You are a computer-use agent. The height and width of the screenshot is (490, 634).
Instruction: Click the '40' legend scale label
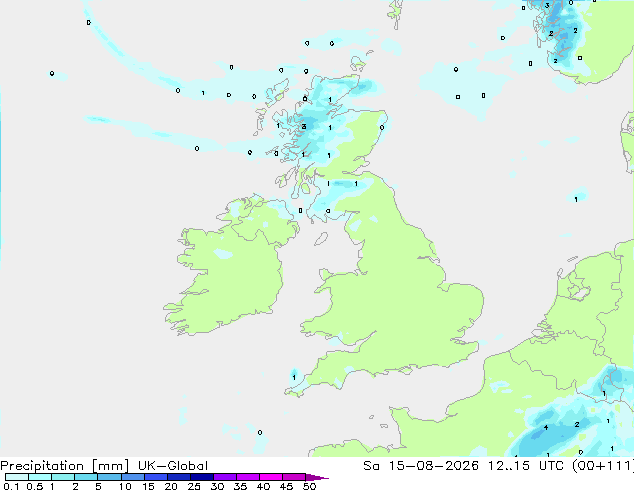[x=263, y=486]
